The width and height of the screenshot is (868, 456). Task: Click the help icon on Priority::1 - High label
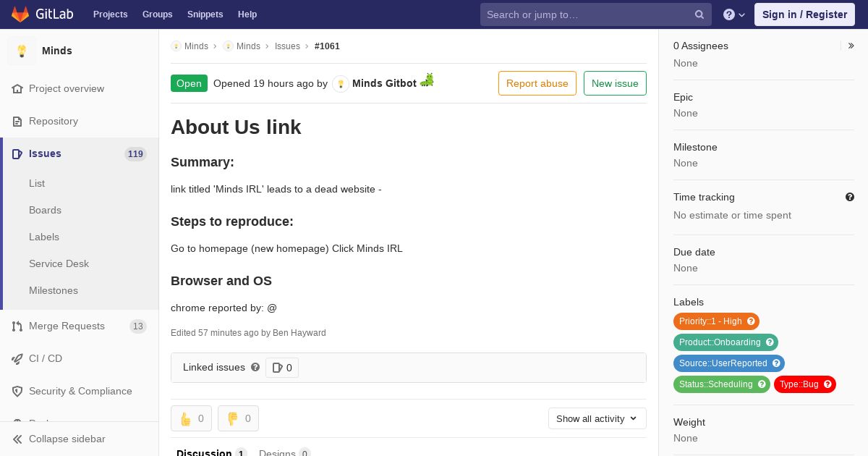point(751,321)
